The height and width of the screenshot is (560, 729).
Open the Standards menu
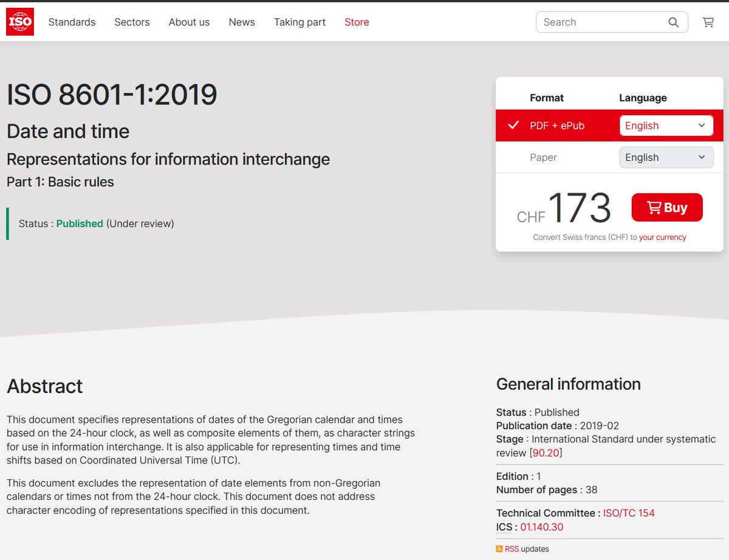(x=72, y=22)
